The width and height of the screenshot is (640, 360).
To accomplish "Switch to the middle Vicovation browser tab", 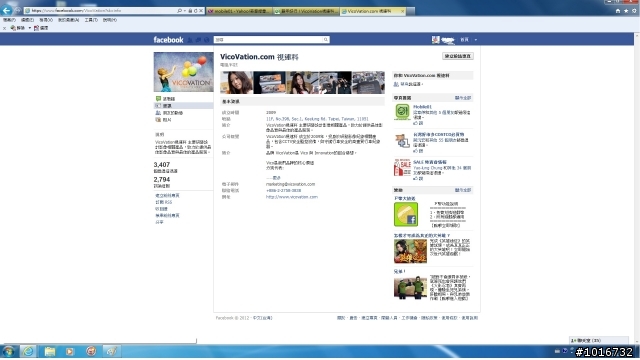I will (305, 11).
